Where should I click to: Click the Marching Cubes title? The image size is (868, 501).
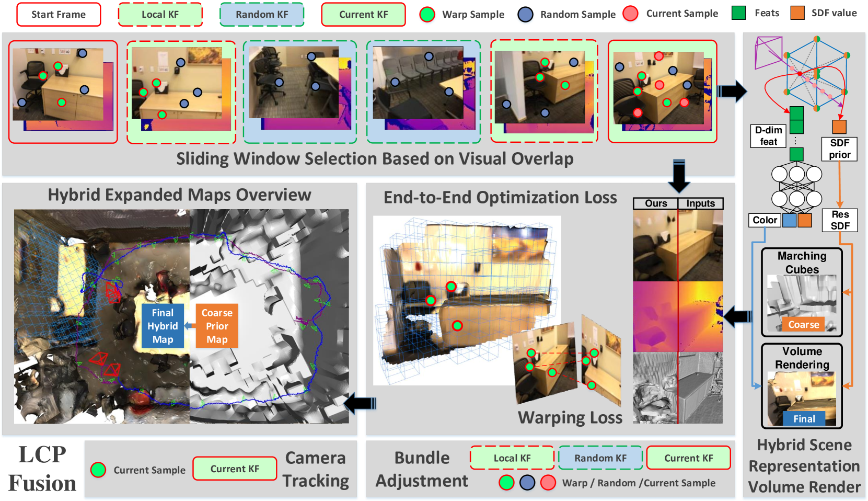[x=802, y=263]
